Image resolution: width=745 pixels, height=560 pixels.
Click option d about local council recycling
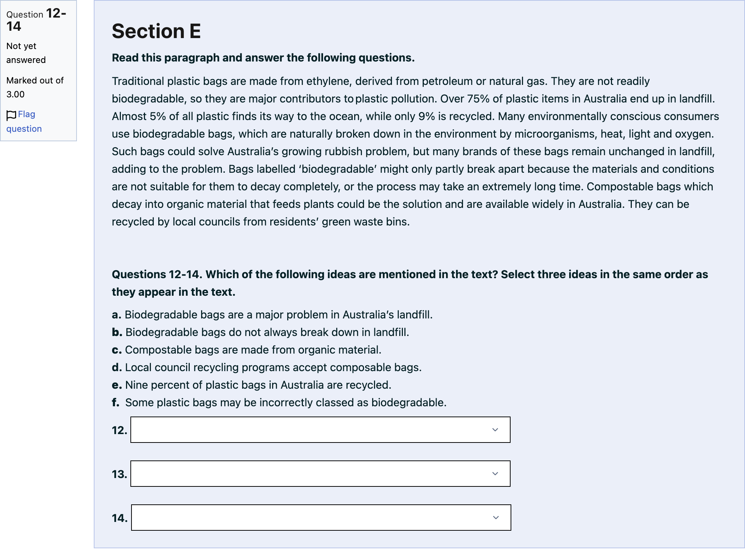pyautogui.click(x=267, y=367)
